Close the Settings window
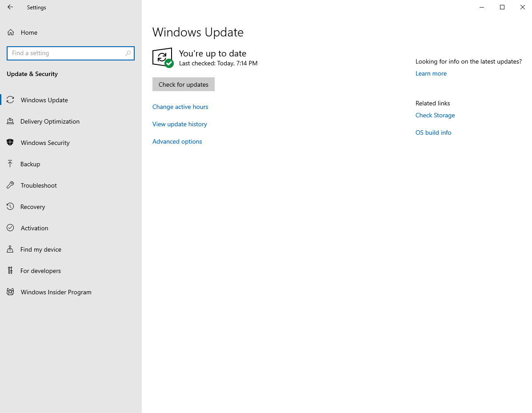Screen dimensions: 532x413 point(523,7)
